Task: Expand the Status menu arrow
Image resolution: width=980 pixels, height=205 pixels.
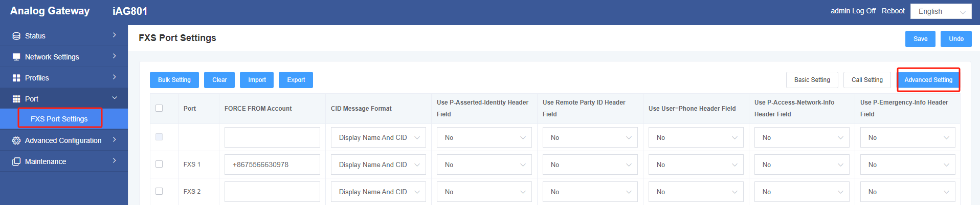Action: [x=115, y=35]
